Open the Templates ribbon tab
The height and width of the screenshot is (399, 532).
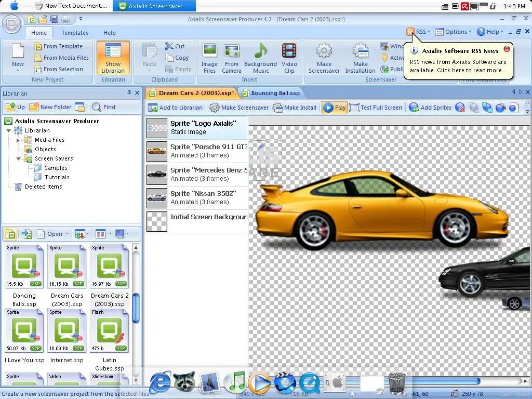pyautogui.click(x=75, y=33)
